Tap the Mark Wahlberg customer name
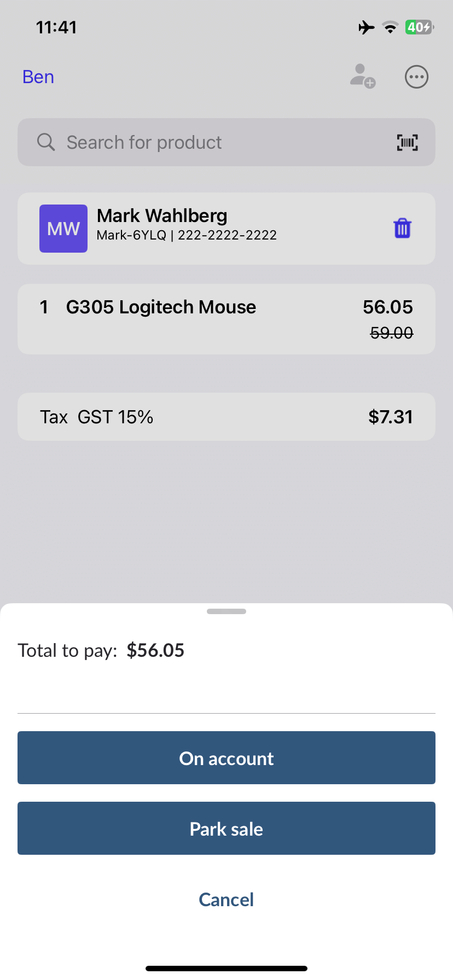 [x=162, y=216]
